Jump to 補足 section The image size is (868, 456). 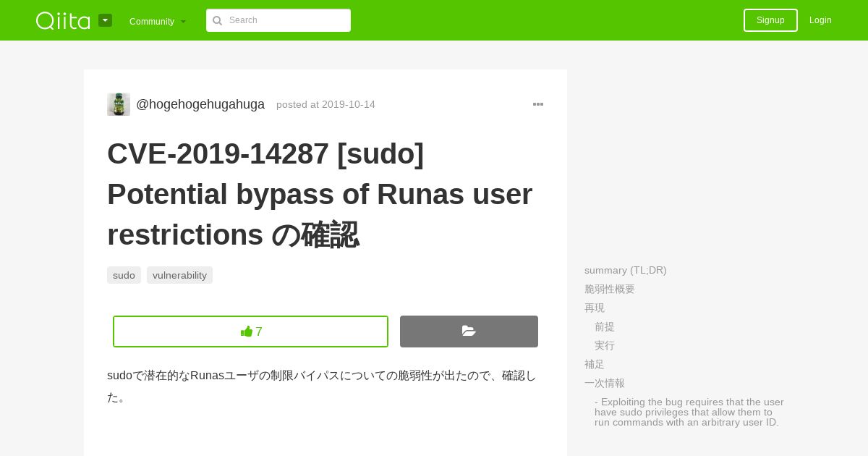point(595,364)
